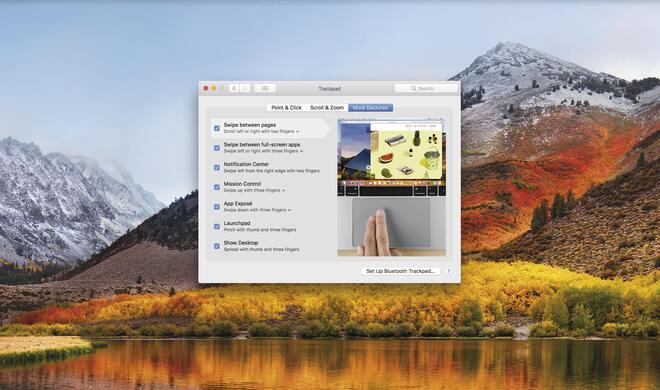Screen dimensions: 660x390
Task: Click 'Spread with thumb and three fingers' text
Action: point(261,249)
